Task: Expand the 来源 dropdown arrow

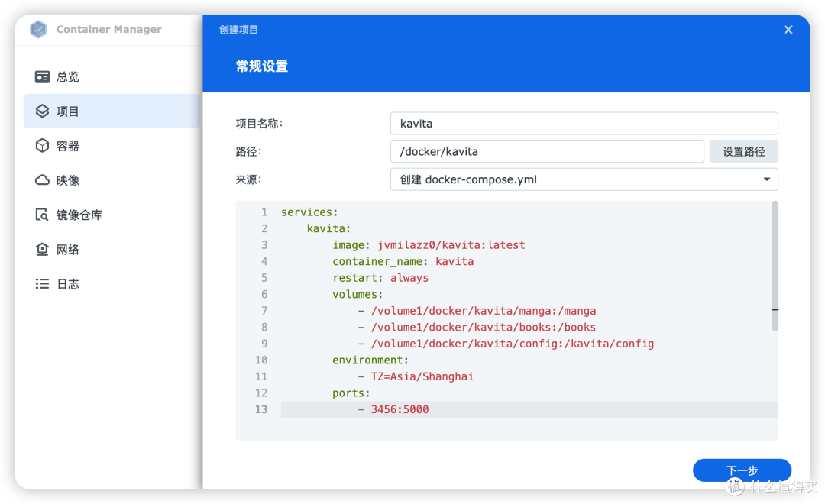Action: click(x=767, y=179)
